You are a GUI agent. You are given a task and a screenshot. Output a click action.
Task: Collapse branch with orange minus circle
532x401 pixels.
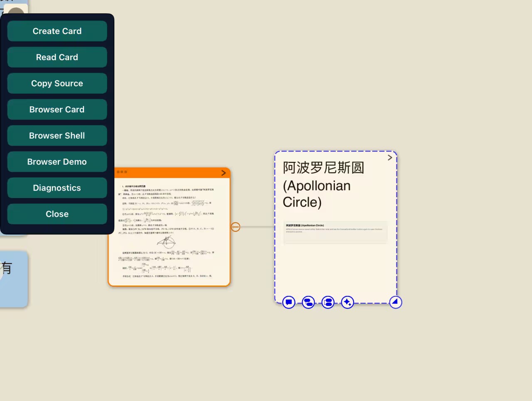[235, 227]
